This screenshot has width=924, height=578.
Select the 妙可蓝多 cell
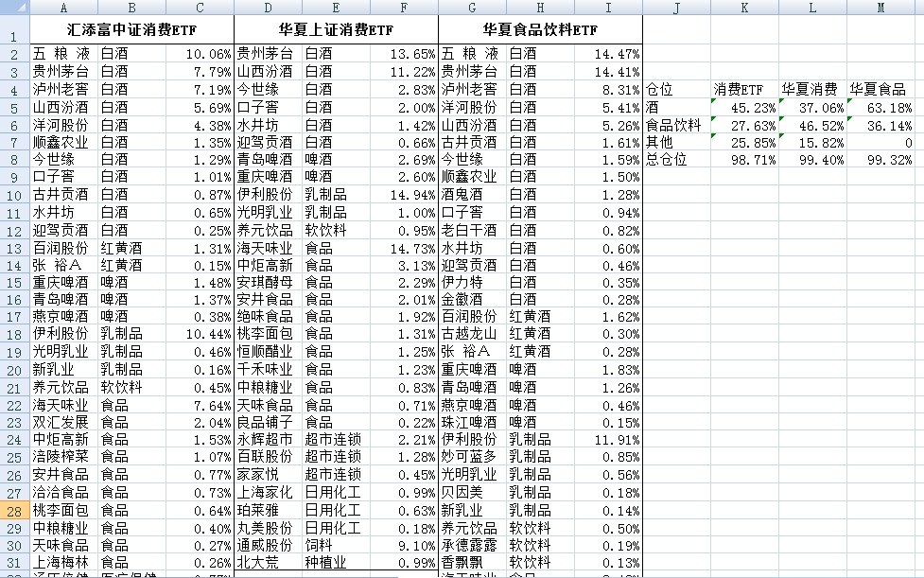473,457
